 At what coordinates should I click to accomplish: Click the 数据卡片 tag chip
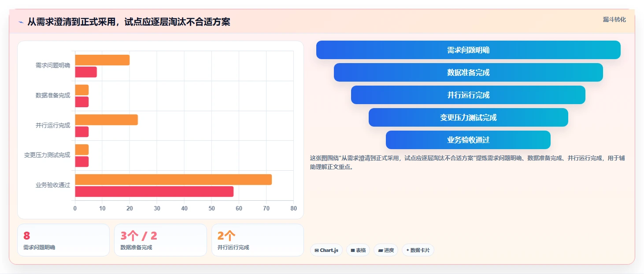coord(418,250)
